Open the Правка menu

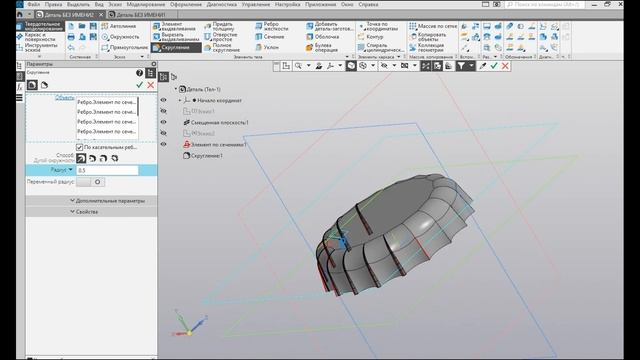[53, 4]
